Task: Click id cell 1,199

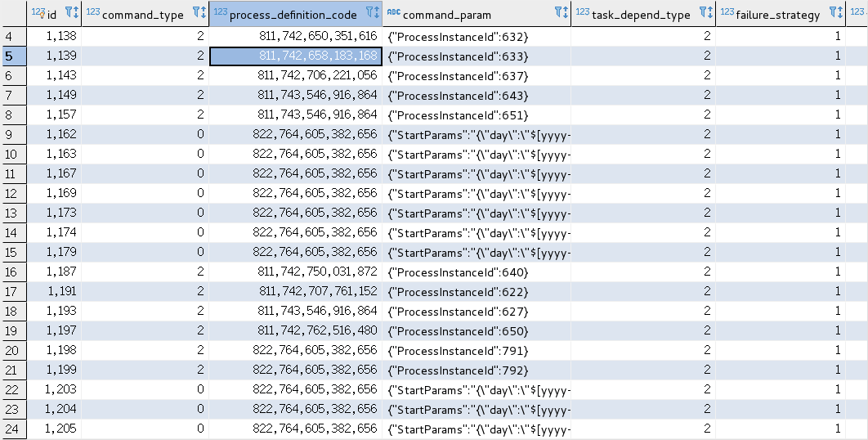Action: coord(54,370)
